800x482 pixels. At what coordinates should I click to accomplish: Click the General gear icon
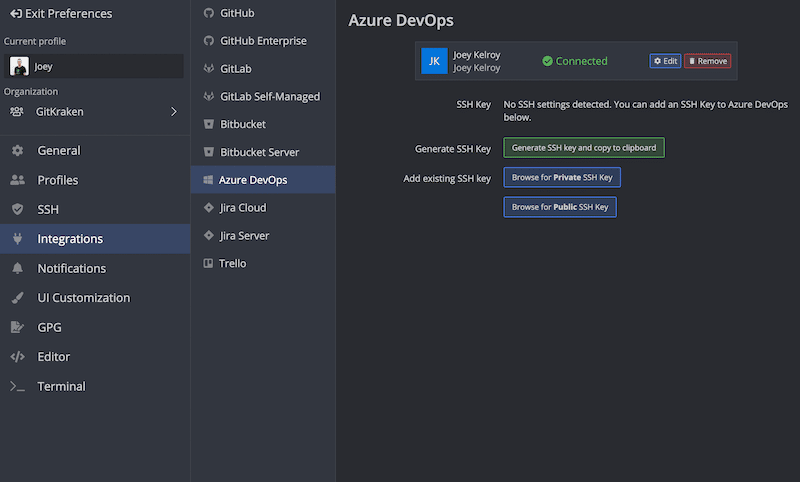[17, 151]
